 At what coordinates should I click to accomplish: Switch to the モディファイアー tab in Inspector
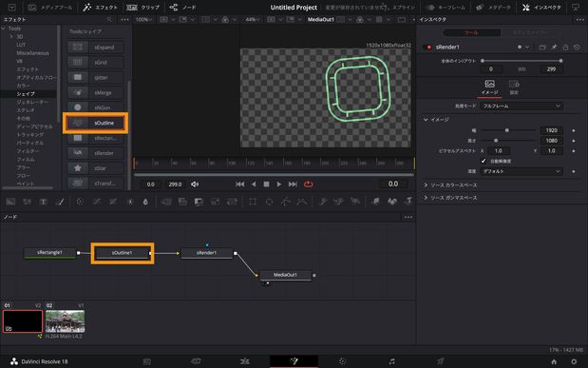530,33
